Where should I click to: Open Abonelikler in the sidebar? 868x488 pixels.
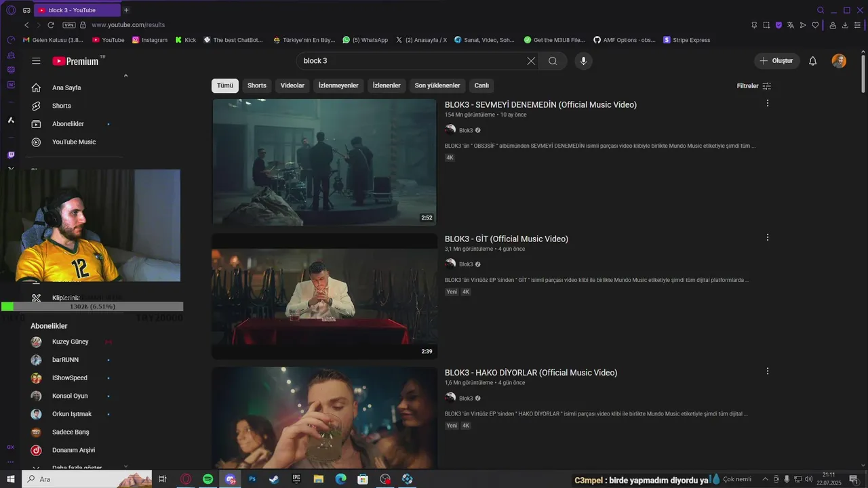(x=68, y=124)
